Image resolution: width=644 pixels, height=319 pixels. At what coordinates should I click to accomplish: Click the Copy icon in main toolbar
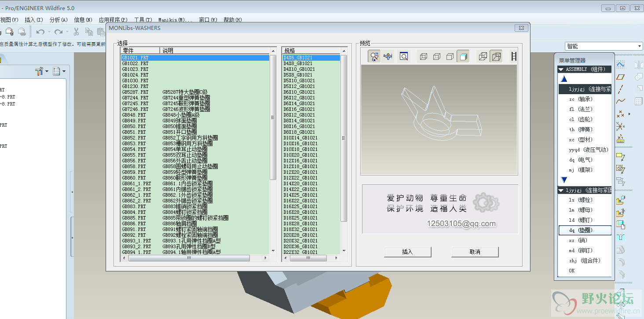click(x=89, y=32)
